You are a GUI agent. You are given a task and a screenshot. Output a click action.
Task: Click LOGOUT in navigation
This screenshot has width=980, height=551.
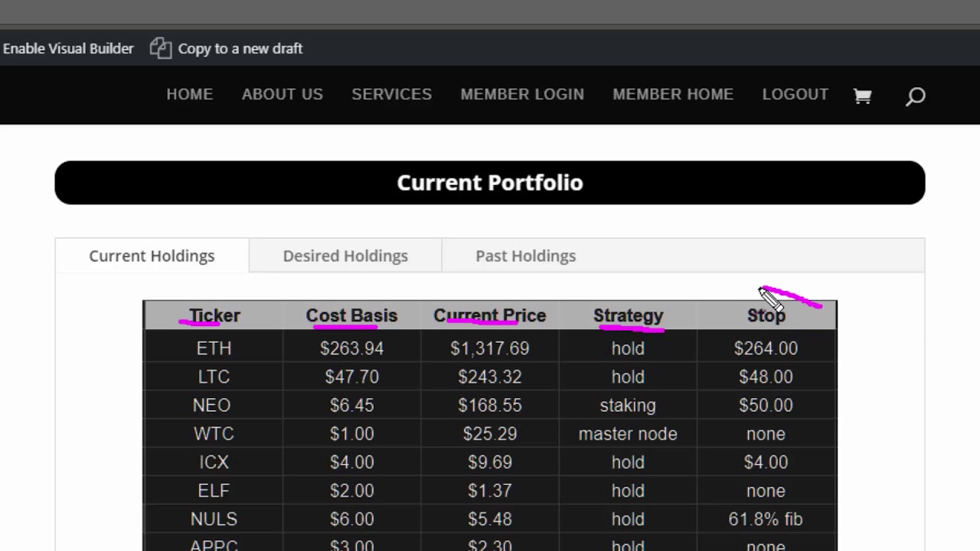pyautogui.click(x=795, y=94)
